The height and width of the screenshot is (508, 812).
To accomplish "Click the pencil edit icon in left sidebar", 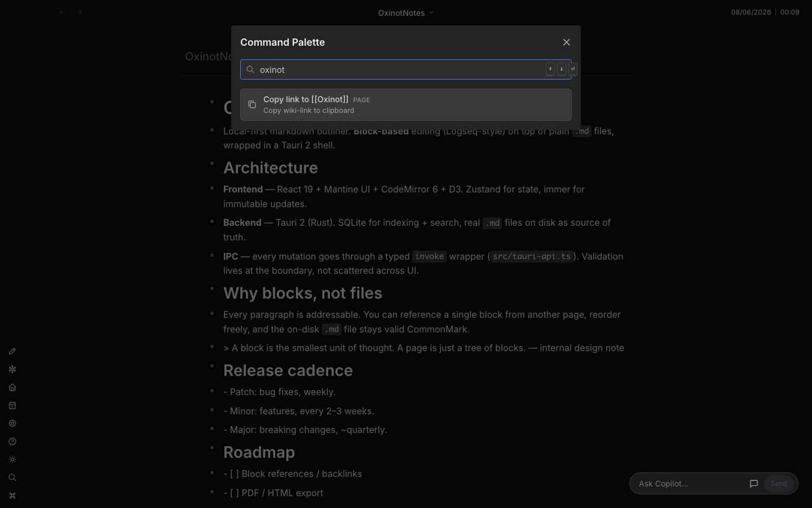I will coord(12,351).
